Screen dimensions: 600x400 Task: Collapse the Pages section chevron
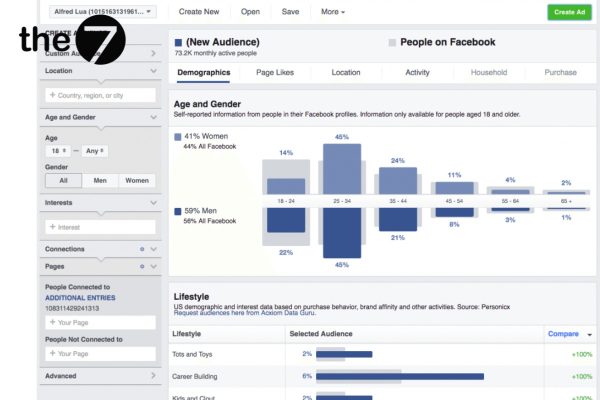point(153,266)
